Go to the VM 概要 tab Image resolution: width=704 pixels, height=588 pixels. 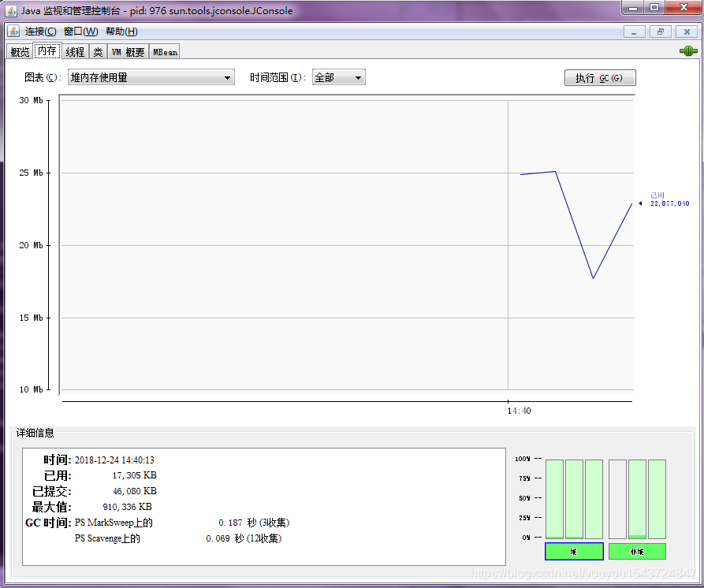[x=128, y=52]
